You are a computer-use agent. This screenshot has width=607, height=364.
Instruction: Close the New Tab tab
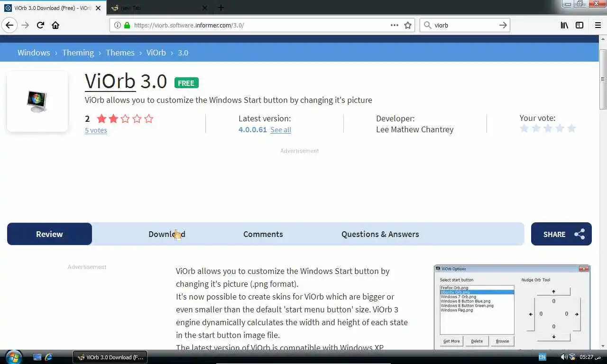205,8
